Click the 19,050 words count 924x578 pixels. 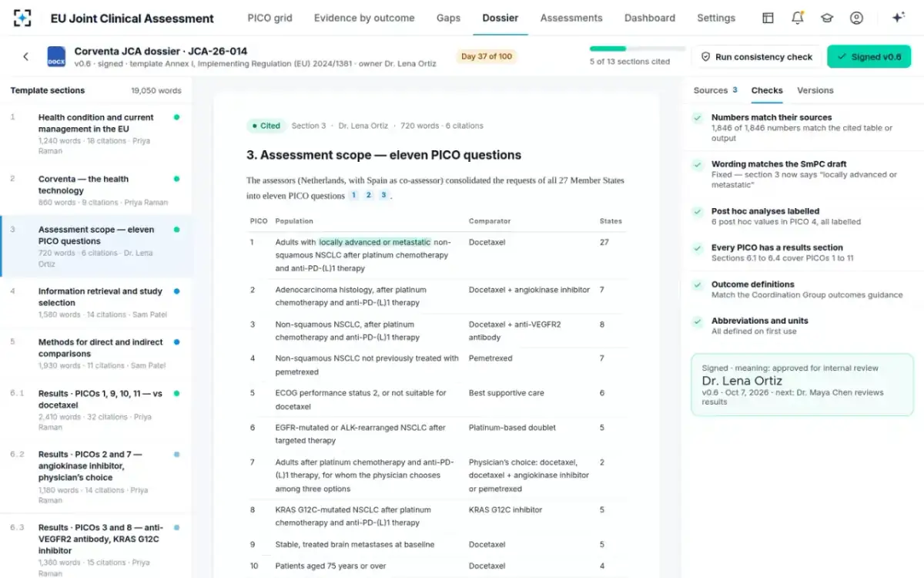coord(156,90)
